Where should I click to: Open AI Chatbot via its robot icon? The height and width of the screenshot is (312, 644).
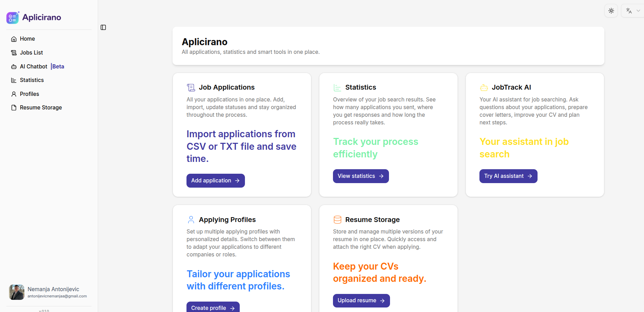coord(14,66)
